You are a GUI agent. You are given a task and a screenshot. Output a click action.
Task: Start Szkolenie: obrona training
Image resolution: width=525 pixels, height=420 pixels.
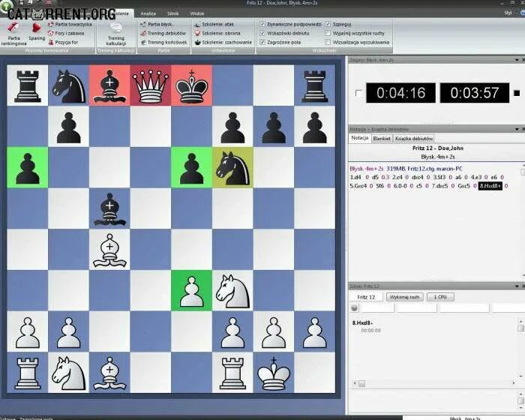pyautogui.click(x=217, y=33)
